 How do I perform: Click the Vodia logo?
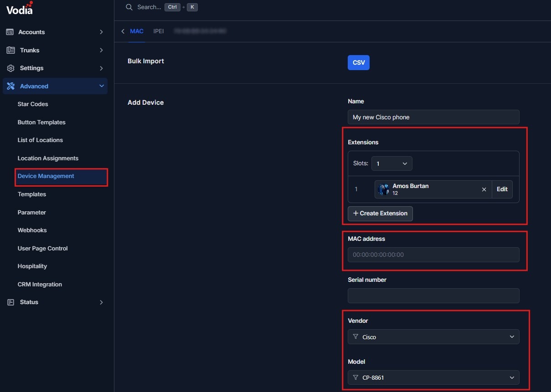pyautogui.click(x=20, y=8)
